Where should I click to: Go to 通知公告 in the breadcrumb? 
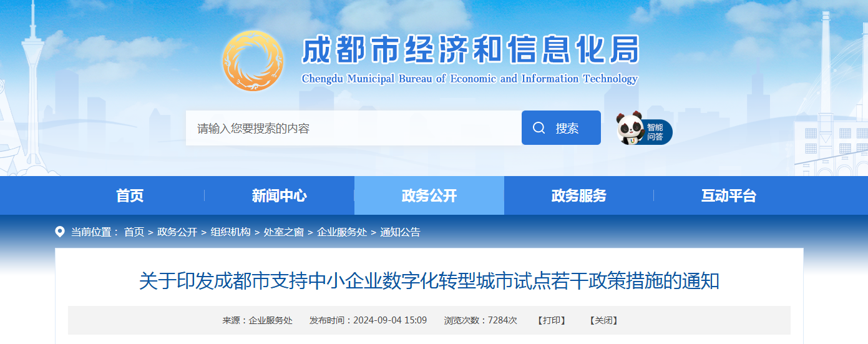click(x=400, y=232)
